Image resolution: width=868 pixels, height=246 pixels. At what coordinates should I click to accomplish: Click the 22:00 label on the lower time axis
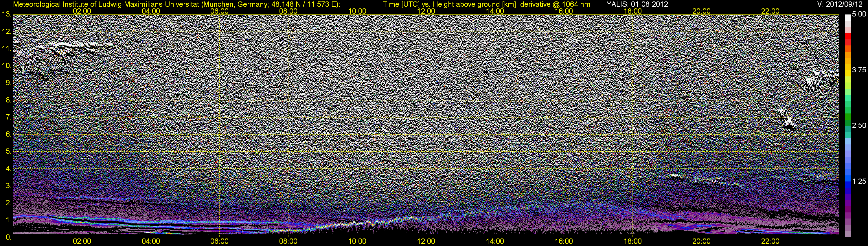[x=770, y=242]
